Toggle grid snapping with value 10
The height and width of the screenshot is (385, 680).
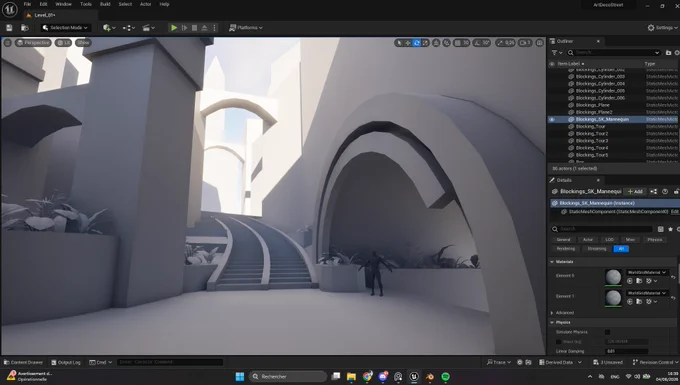[461, 42]
